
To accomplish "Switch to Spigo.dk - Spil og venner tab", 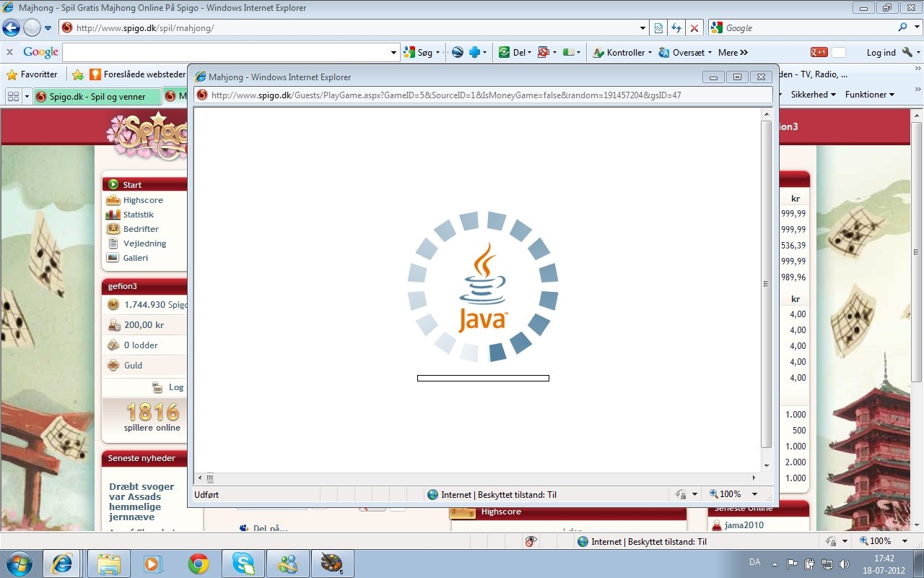I will pyautogui.click(x=96, y=97).
